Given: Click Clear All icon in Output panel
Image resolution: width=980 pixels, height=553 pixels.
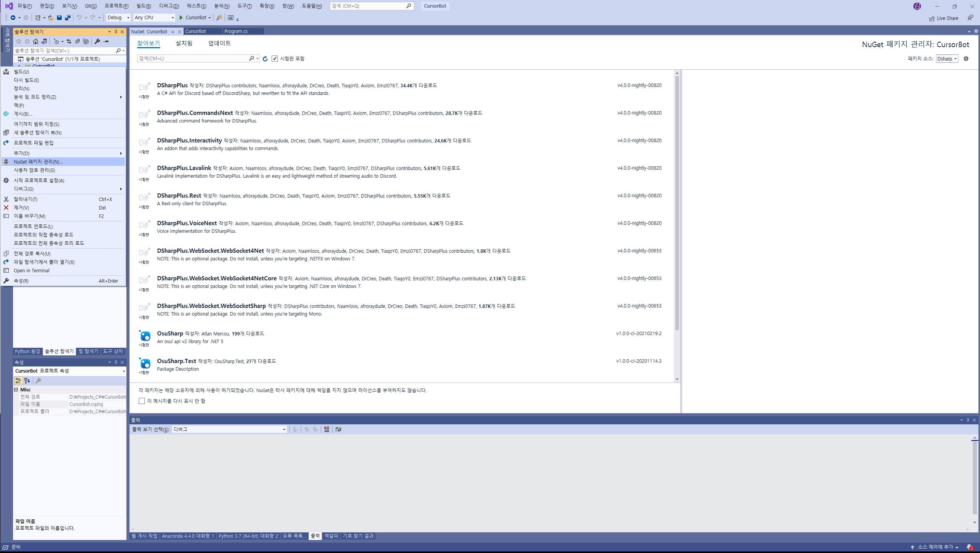Looking at the screenshot, I should tap(326, 429).
